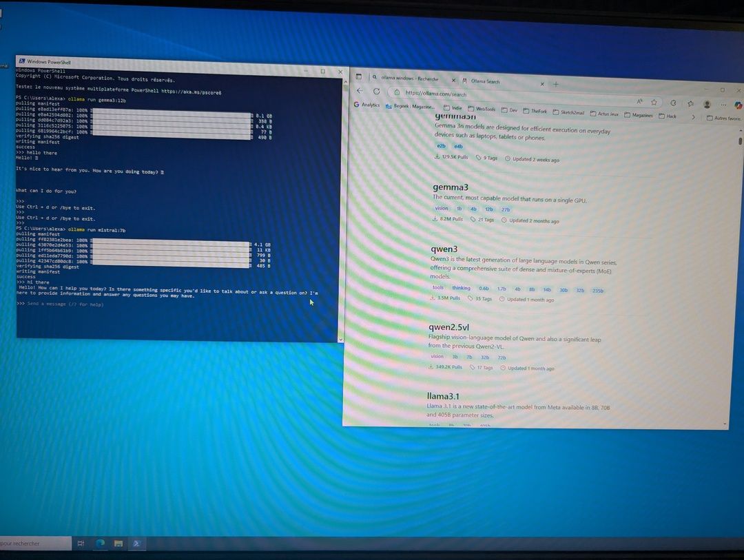The image size is (744, 560).
Task: Click the browser page vertical scrollbar thumb
Action: pyautogui.click(x=740, y=141)
